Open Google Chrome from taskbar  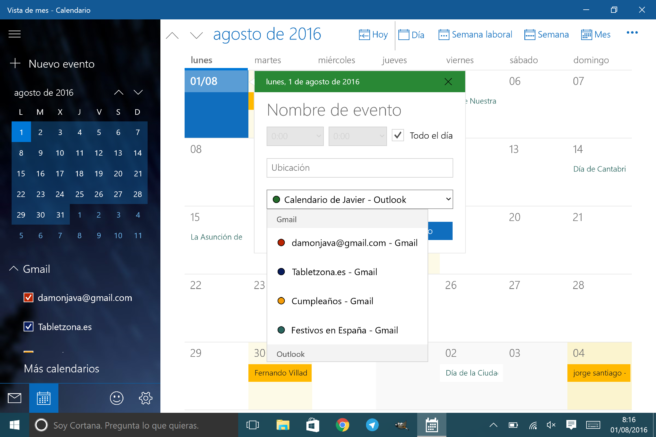pos(342,425)
